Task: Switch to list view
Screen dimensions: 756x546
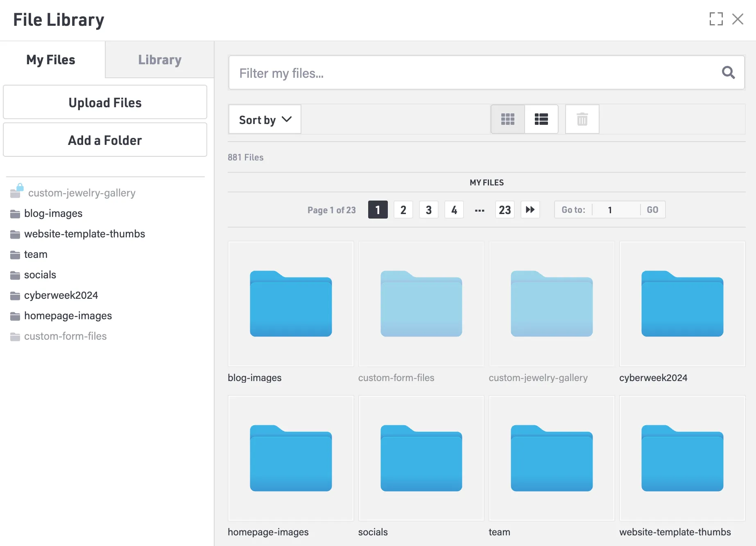Action: [x=541, y=119]
